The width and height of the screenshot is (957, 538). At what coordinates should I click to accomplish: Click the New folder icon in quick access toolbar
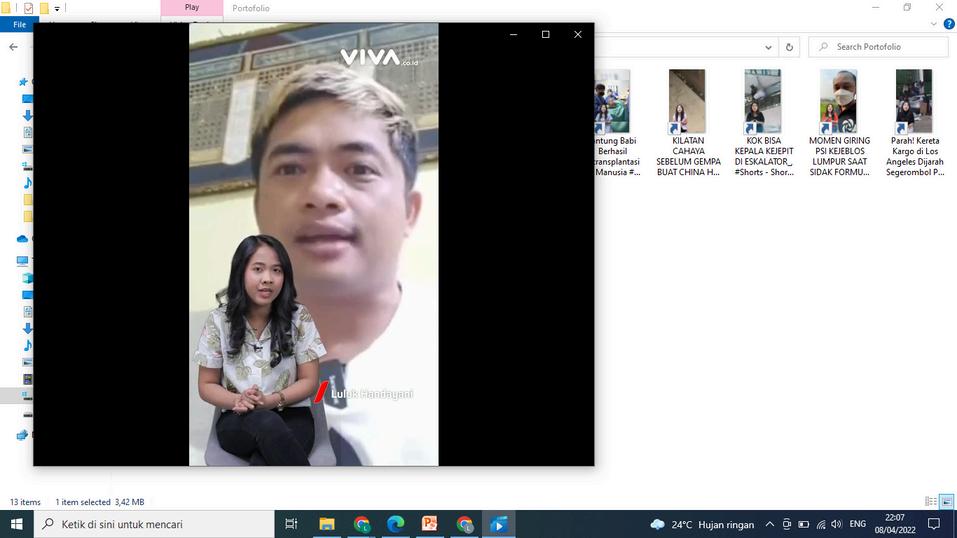click(44, 8)
